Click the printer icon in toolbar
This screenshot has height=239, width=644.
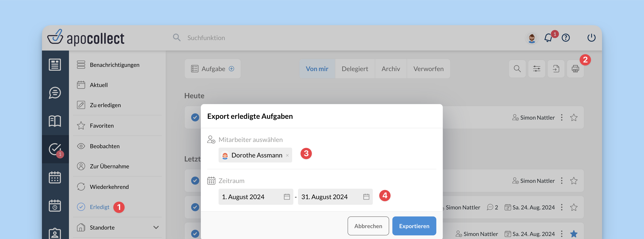[575, 69]
